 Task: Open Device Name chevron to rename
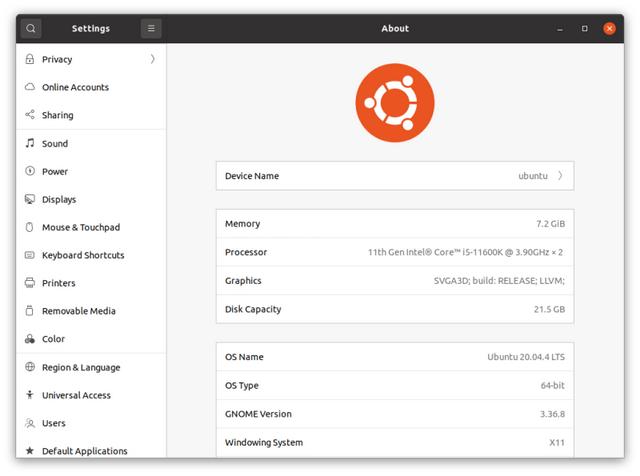pos(560,176)
